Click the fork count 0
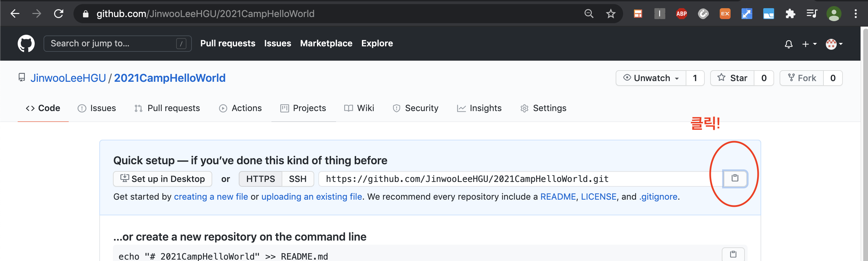This screenshot has width=868, height=261. click(833, 78)
